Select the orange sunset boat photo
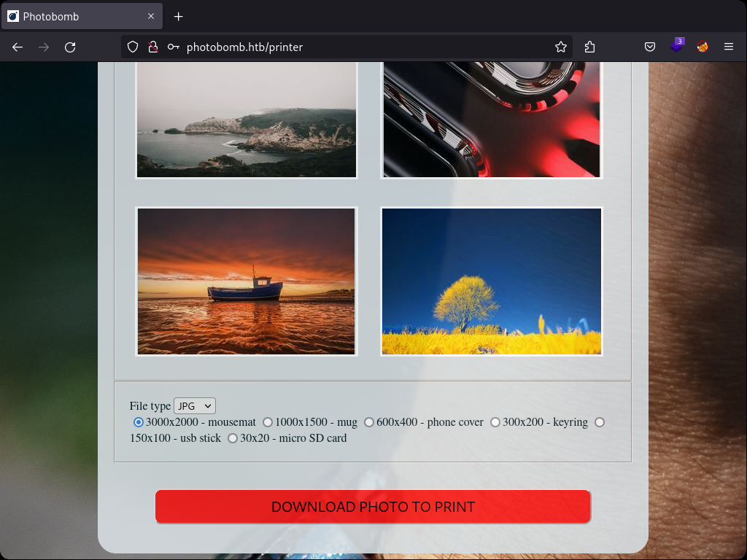Screen dimensions: 747x560 (247, 281)
